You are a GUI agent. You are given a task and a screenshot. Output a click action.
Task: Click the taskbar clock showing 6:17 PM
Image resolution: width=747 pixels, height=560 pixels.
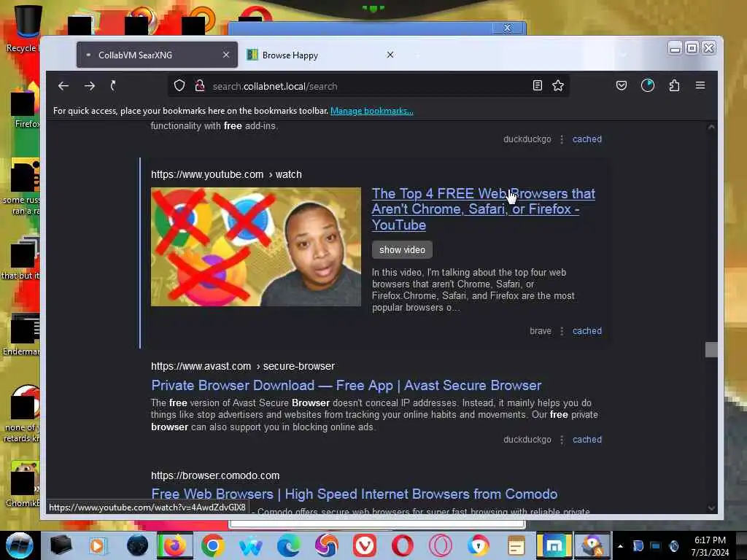pos(710,546)
